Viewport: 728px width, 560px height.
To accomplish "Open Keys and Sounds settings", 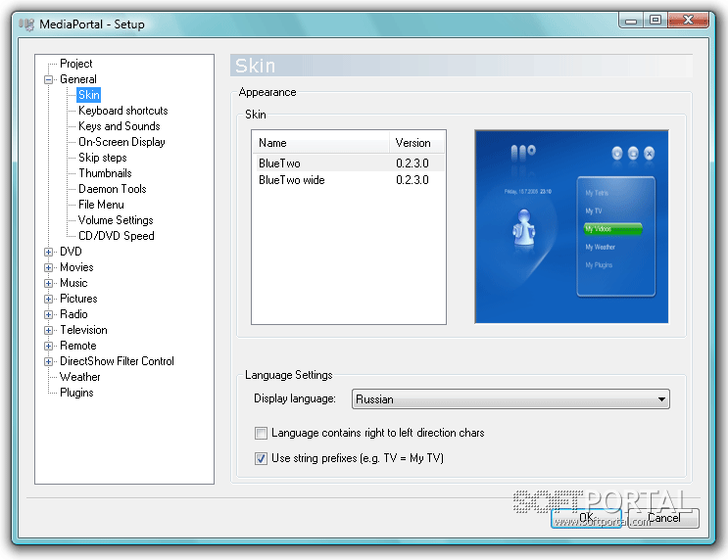I will pos(120,126).
